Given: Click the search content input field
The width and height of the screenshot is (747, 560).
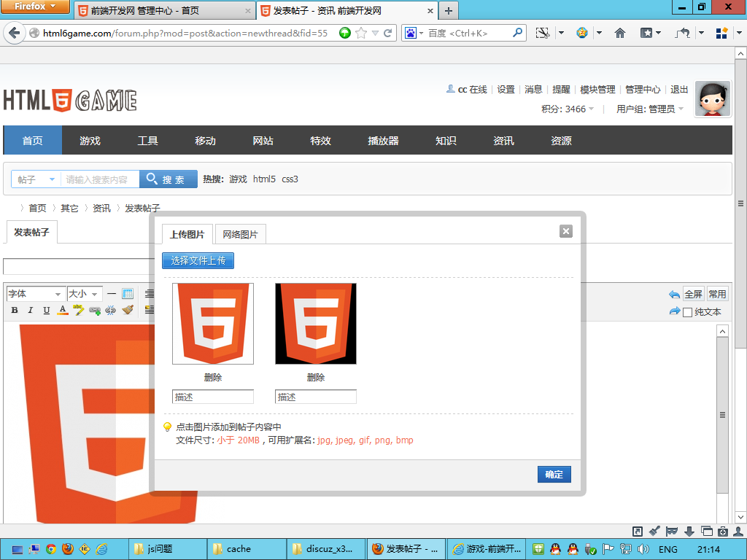Looking at the screenshot, I should [x=100, y=179].
